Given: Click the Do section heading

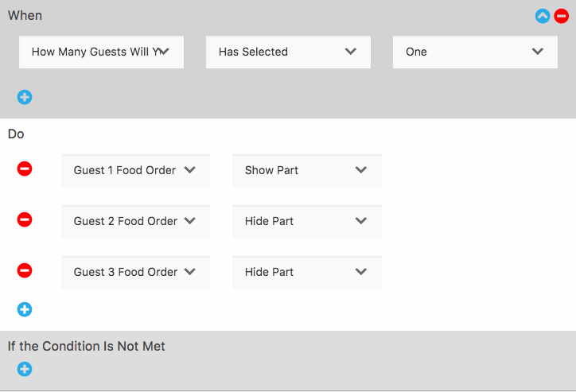Looking at the screenshot, I should [16, 134].
